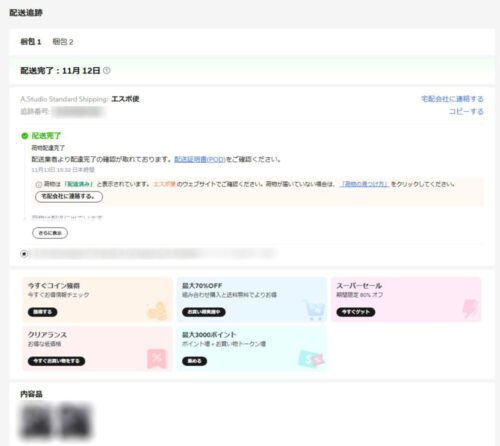Click the 今すぐゲット button
500x446 pixels.
[x=356, y=312]
